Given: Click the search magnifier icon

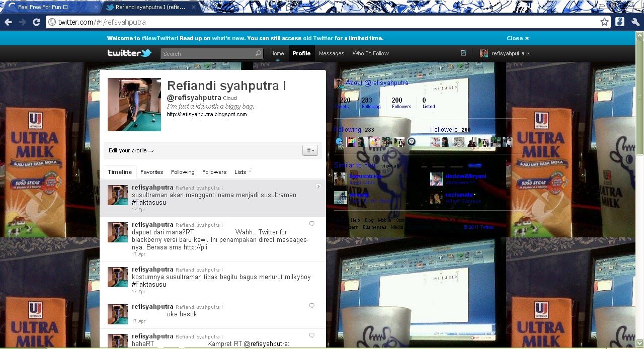Looking at the screenshot, I should [x=258, y=53].
